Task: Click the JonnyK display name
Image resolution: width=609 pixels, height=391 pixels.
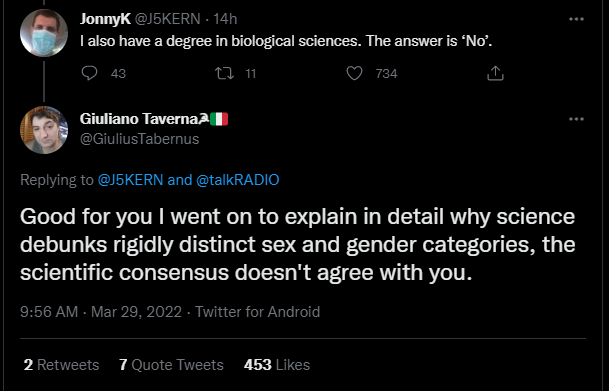Action: [105, 19]
